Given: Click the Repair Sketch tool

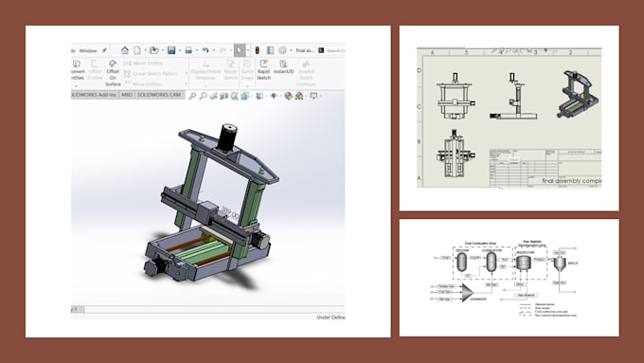Looking at the screenshot, I should tap(230, 70).
